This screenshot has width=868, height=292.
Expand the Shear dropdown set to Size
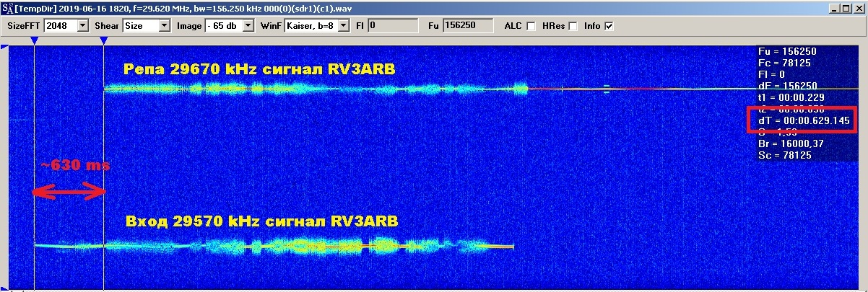pos(164,25)
